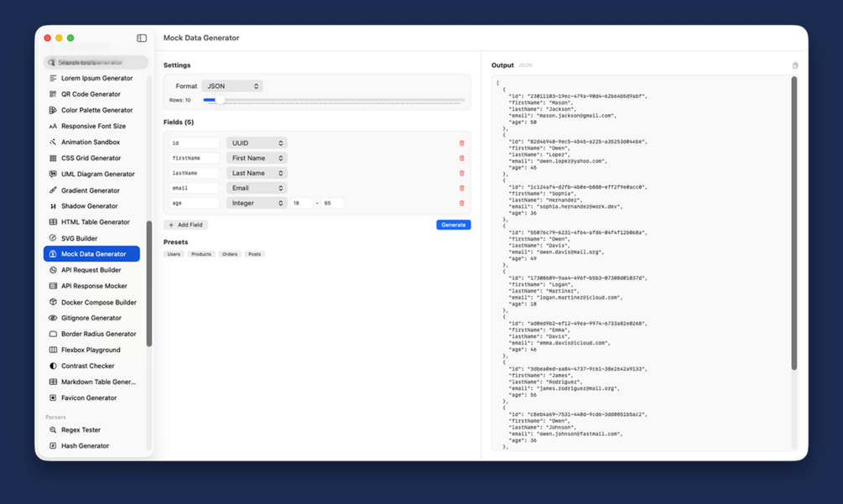Viewport: 843px width, 504px height.
Task: Click the QR Code Generator icon
Action: coord(53,94)
